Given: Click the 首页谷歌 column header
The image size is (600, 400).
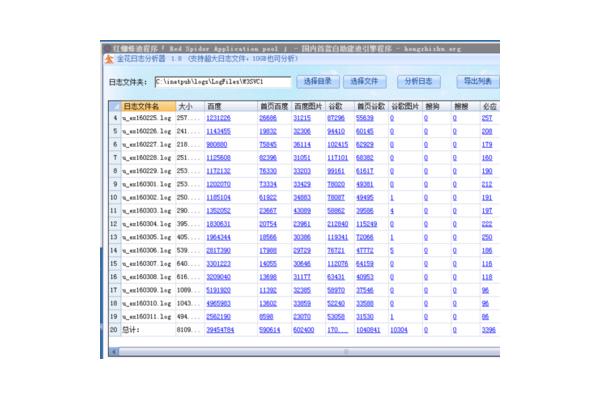Looking at the screenshot, I should (369, 104).
